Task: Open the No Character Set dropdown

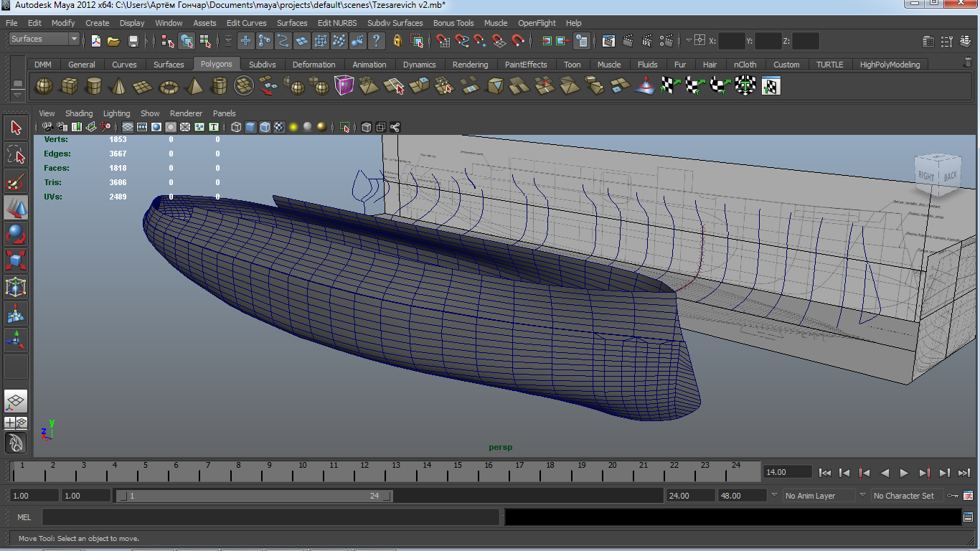Action: pos(904,495)
